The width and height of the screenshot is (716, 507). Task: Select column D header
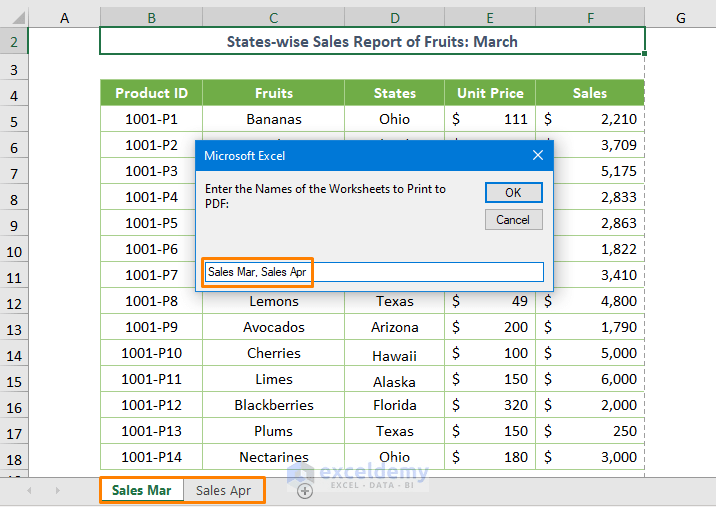click(x=395, y=18)
